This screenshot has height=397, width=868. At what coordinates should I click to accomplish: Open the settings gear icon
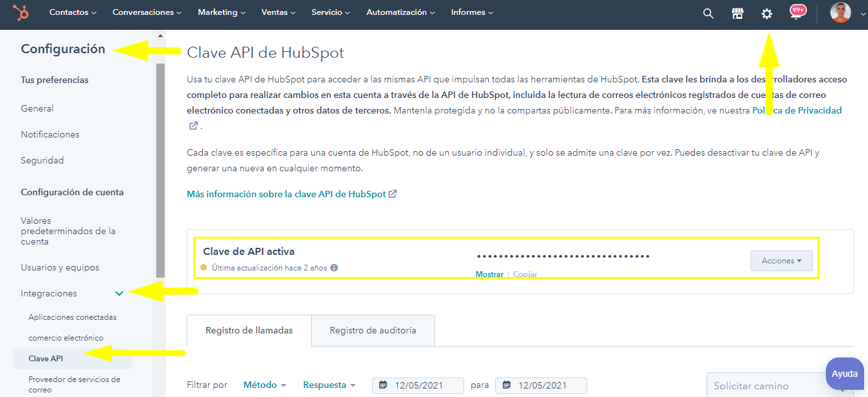tap(767, 14)
